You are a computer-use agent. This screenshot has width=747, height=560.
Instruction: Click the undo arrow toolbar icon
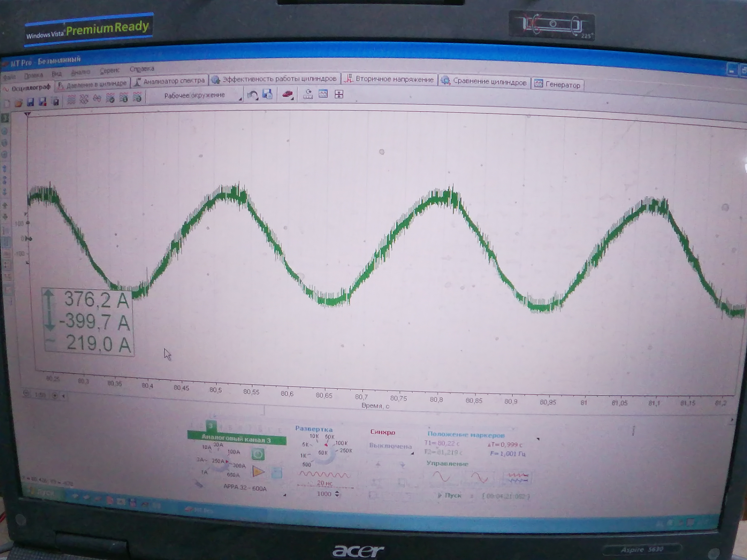click(x=252, y=95)
